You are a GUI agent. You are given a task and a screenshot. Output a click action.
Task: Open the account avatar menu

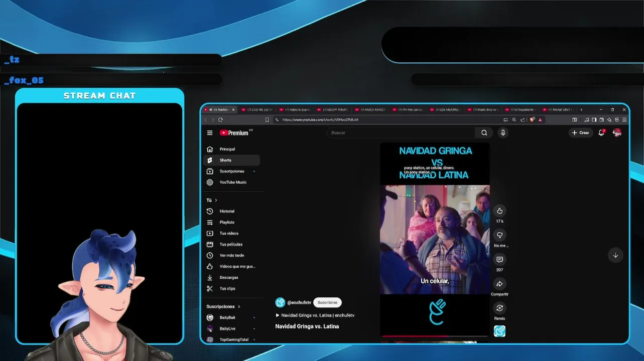point(617,133)
